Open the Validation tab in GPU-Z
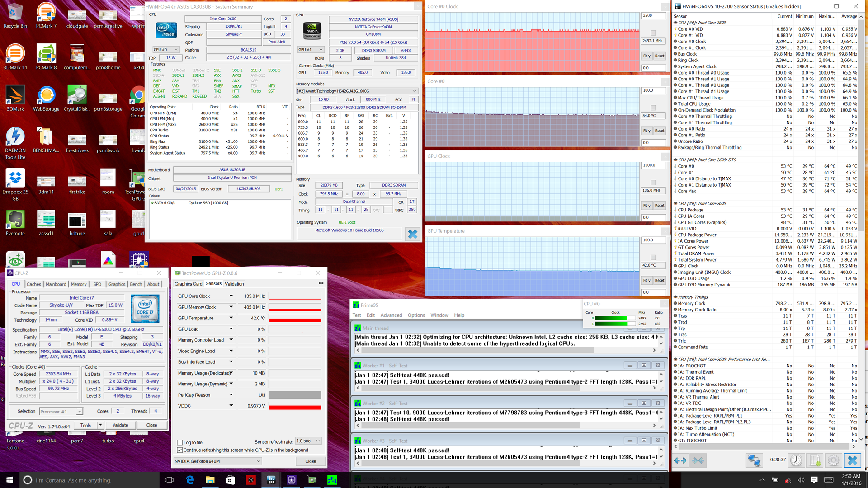Viewport: 868px width, 488px height. [x=234, y=284]
